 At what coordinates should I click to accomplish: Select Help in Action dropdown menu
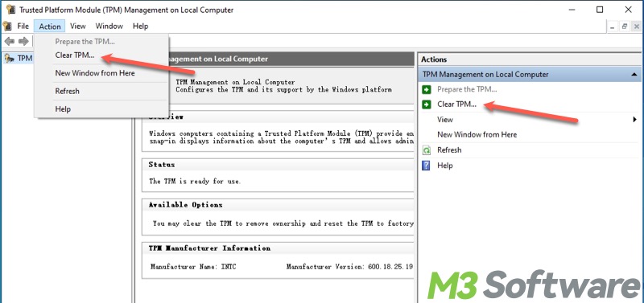point(63,109)
